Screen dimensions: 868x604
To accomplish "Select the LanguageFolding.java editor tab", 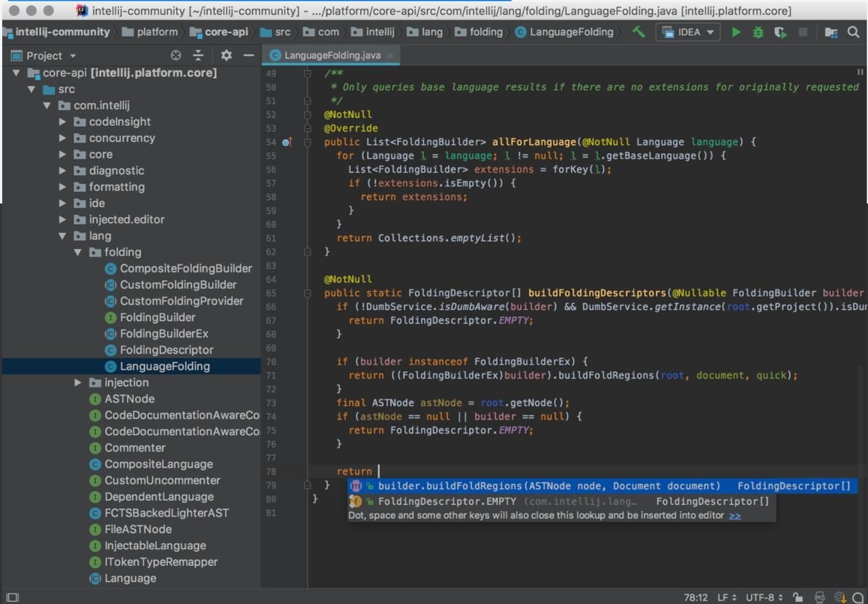I will click(x=332, y=55).
